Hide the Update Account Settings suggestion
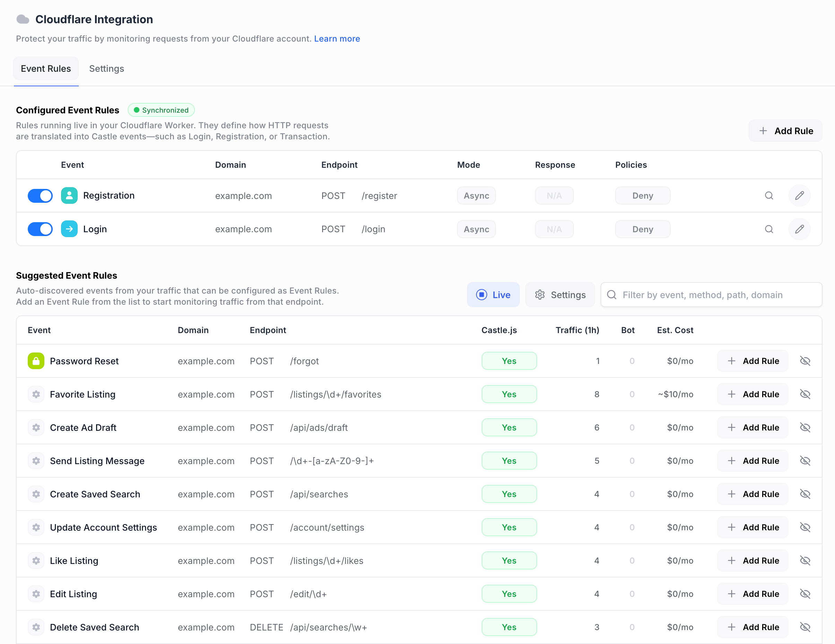Screen dimensions: 835x644 point(805,527)
